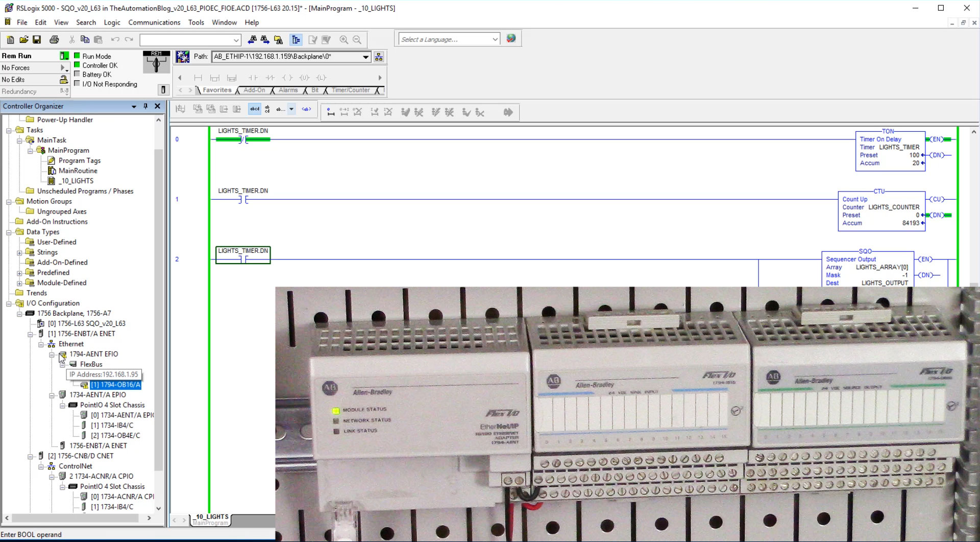Open the Communications menu
Viewport: 980px width, 542px height.
154,22
